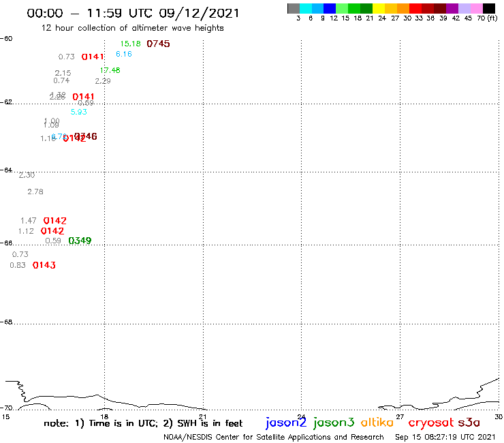Click the orange swatch in the color scale
504x443 pixels.
(x=403, y=8)
